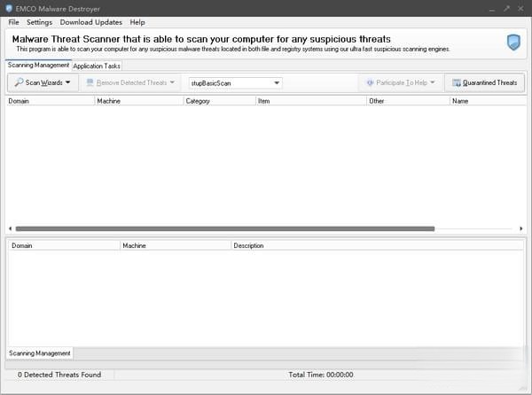Sort by Other column header
This screenshot has height=395, width=532.
[x=408, y=101]
